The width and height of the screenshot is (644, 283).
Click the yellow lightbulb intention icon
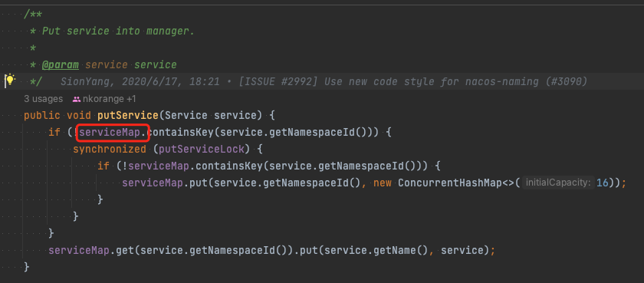click(10, 80)
